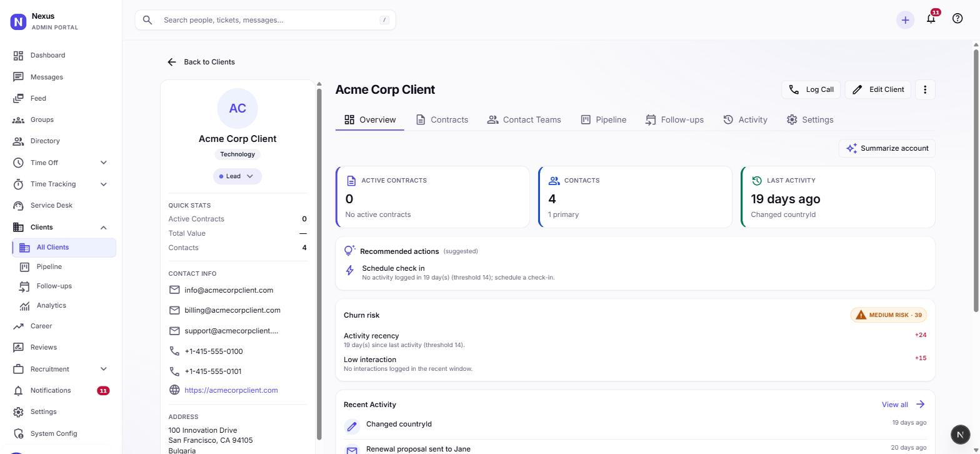Click phone number +1-415-555-0100

tap(214, 351)
